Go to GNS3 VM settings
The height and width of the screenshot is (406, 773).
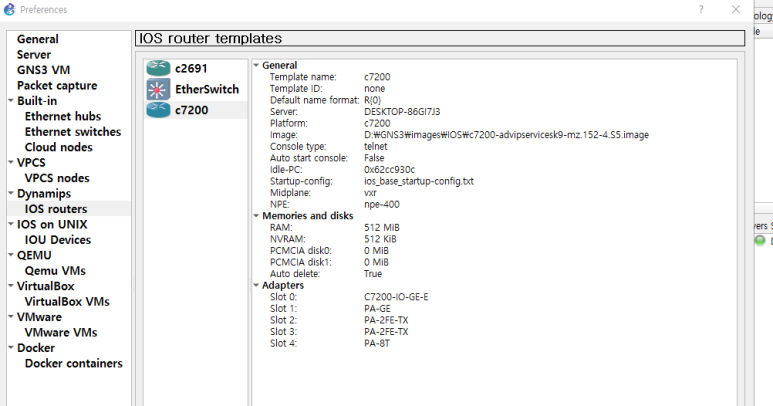(x=43, y=70)
